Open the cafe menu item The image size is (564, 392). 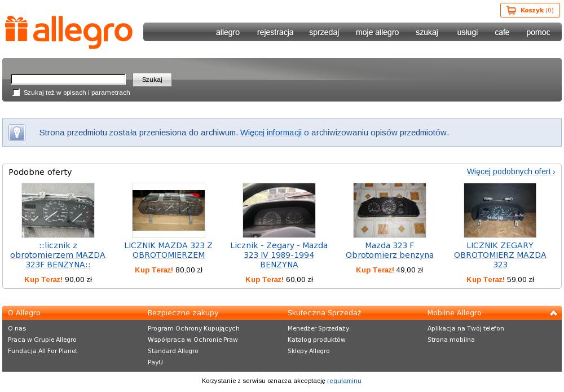(502, 32)
